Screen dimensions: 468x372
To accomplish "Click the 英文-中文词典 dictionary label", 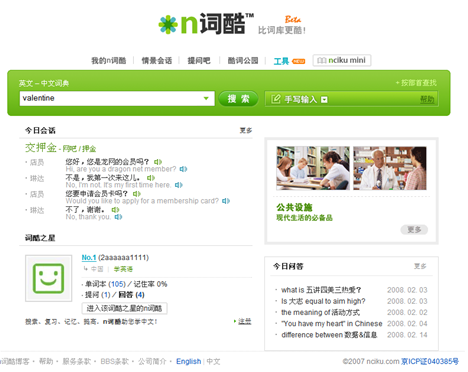I will click(x=44, y=83).
